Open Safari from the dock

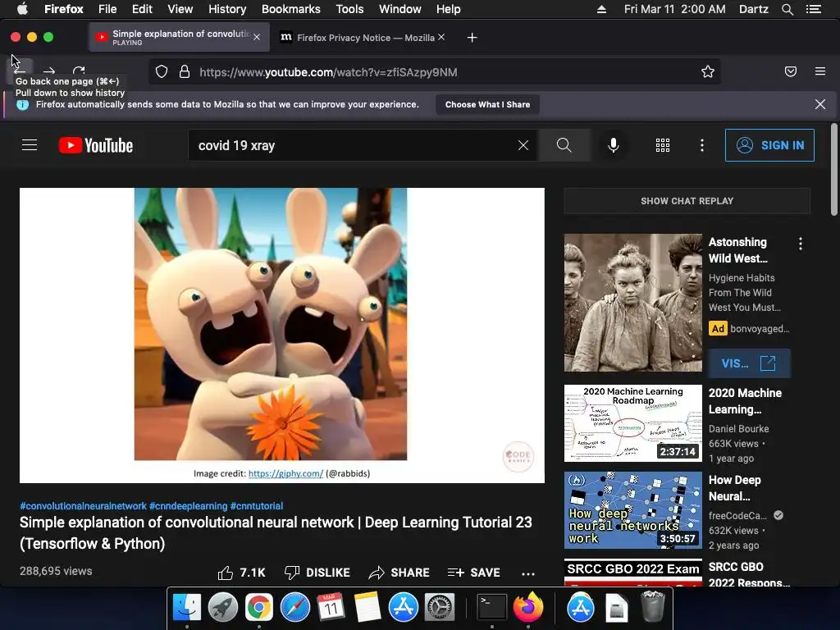pos(295,608)
